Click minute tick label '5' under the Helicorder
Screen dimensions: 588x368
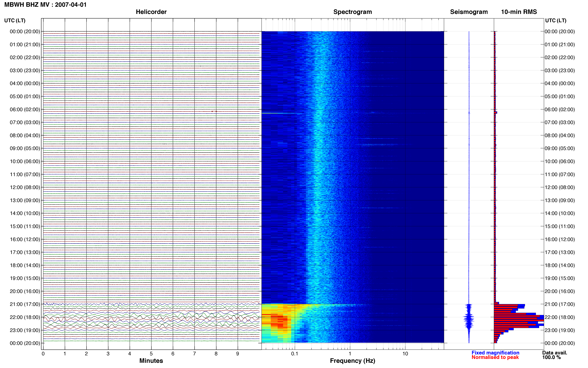click(151, 354)
